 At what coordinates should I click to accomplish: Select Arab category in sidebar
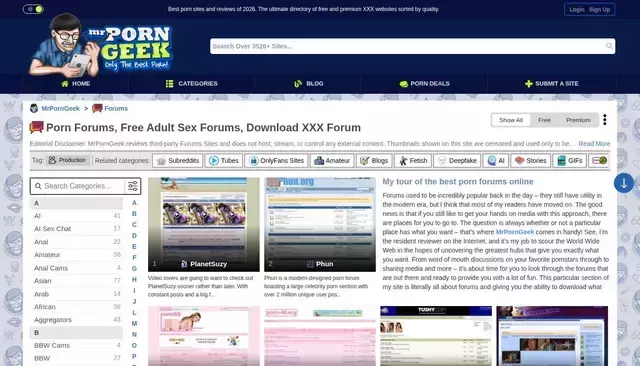(76, 294)
